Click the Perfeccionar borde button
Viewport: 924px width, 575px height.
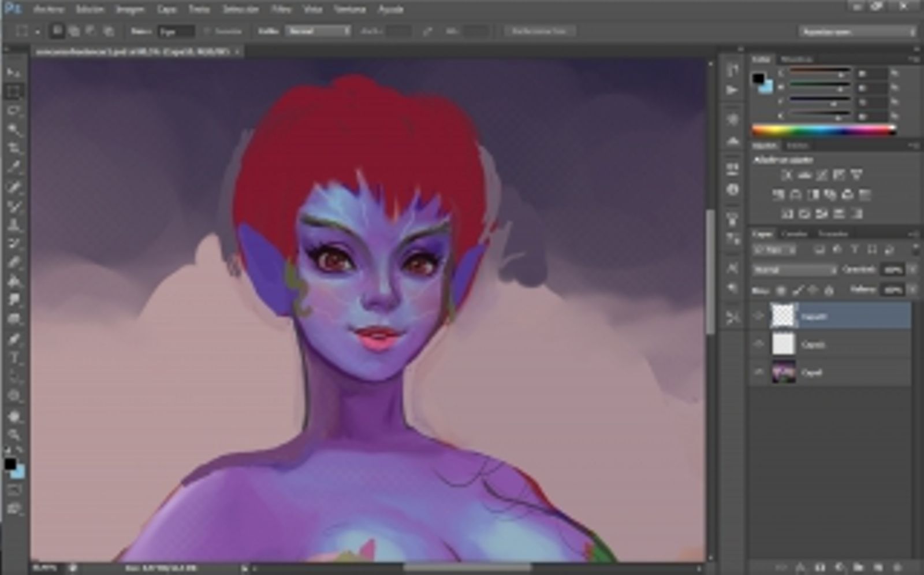tap(539, 31)
